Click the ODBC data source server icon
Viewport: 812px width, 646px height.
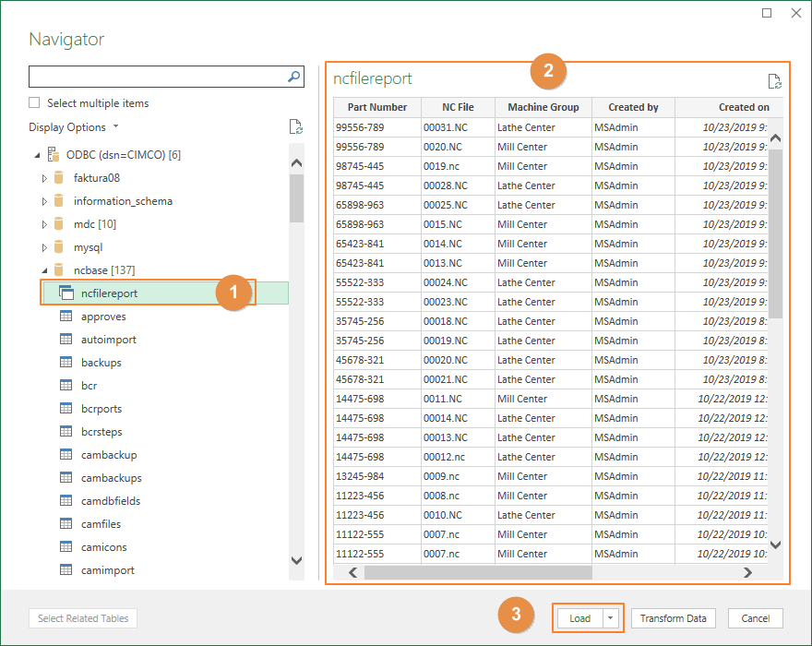(x=53, y=154)
